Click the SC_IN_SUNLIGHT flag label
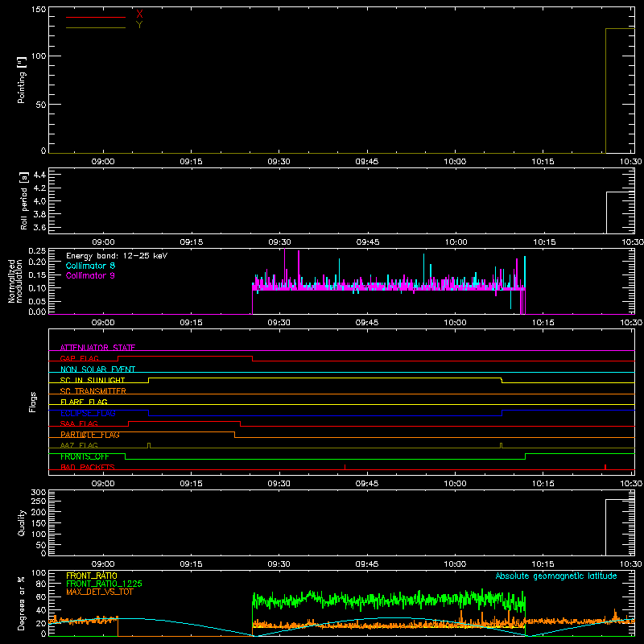 coord(93,380)
